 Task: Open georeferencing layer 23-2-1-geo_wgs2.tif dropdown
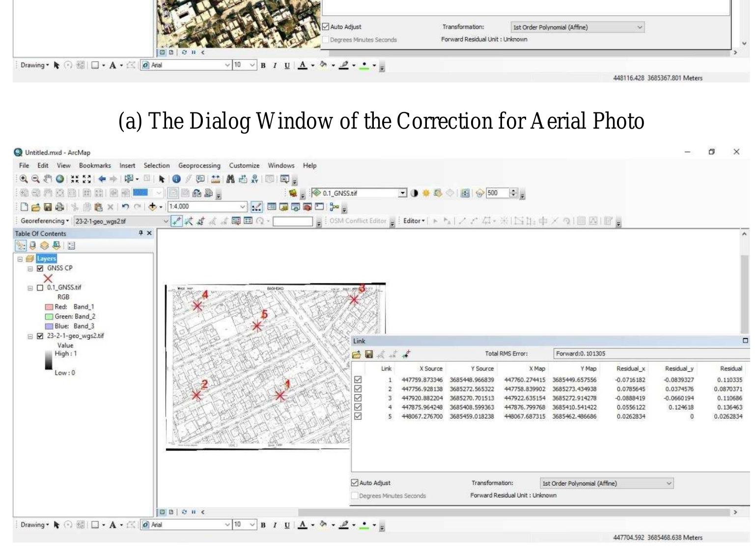click(x=166, y=221)
